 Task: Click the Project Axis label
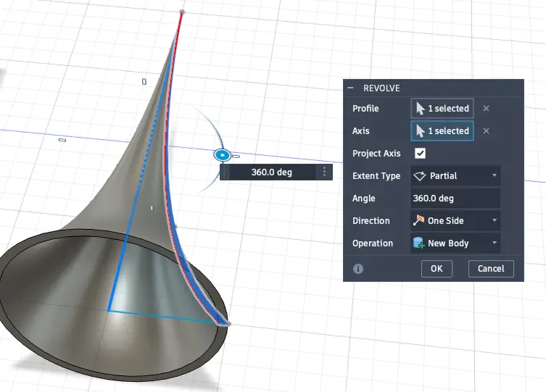pos(376,154)
